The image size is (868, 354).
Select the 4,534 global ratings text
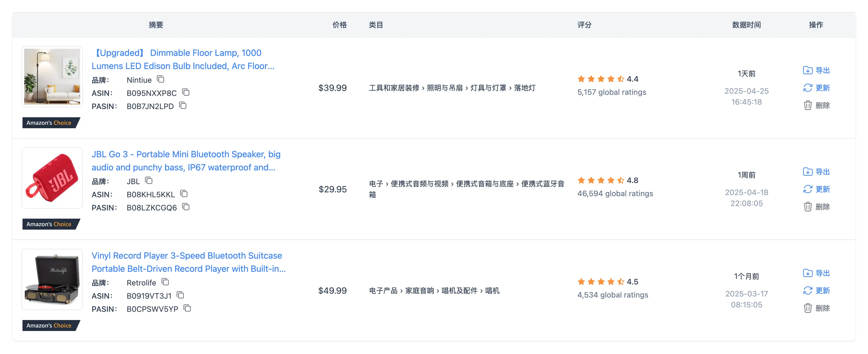613,295
